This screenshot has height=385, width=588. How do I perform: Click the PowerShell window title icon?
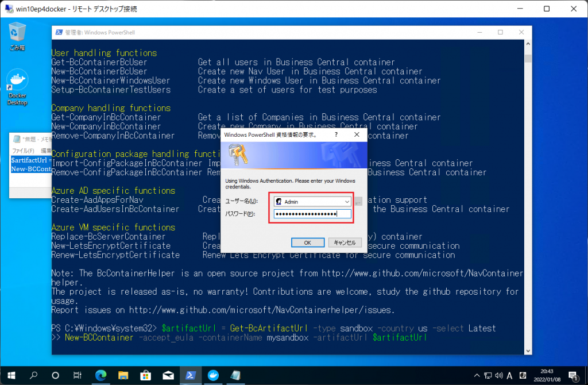point(59,32)
